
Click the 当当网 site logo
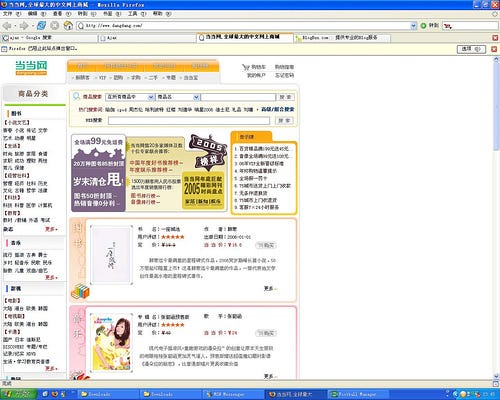[x=31, y=68]
